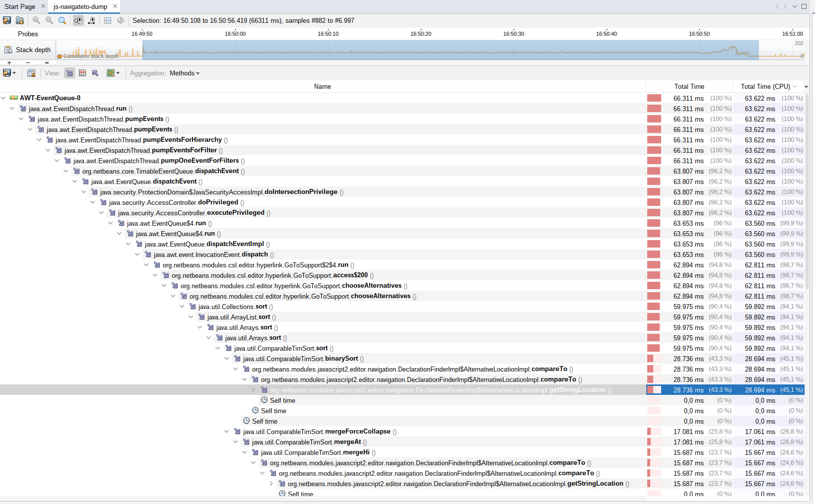Image resolution: width=815 pixels, height=504 pixels.
Task: Select the ArrayList.sort row
Action: [x=402, y=317]
